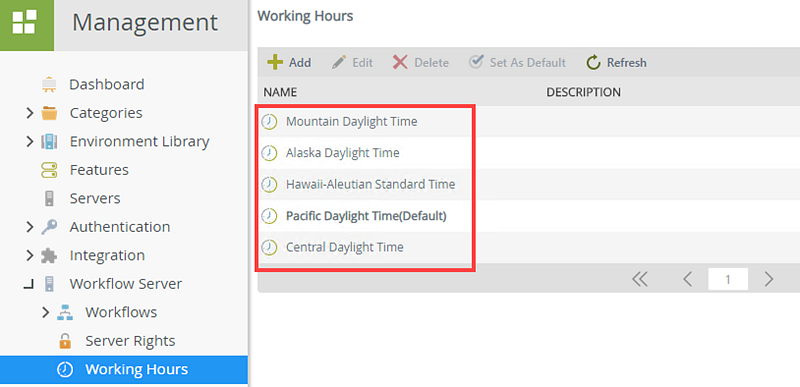
Task: Click the padlock icon for Server Rights
Action: pyautogui.click(x=65, y=341)
